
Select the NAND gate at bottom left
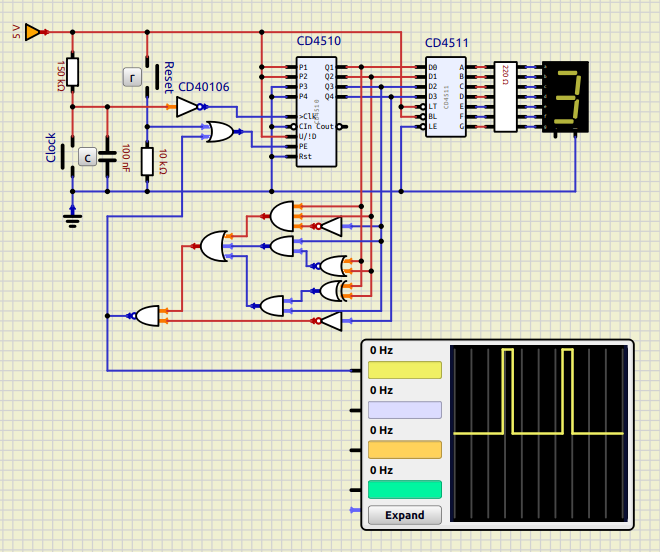click(147, 316)
